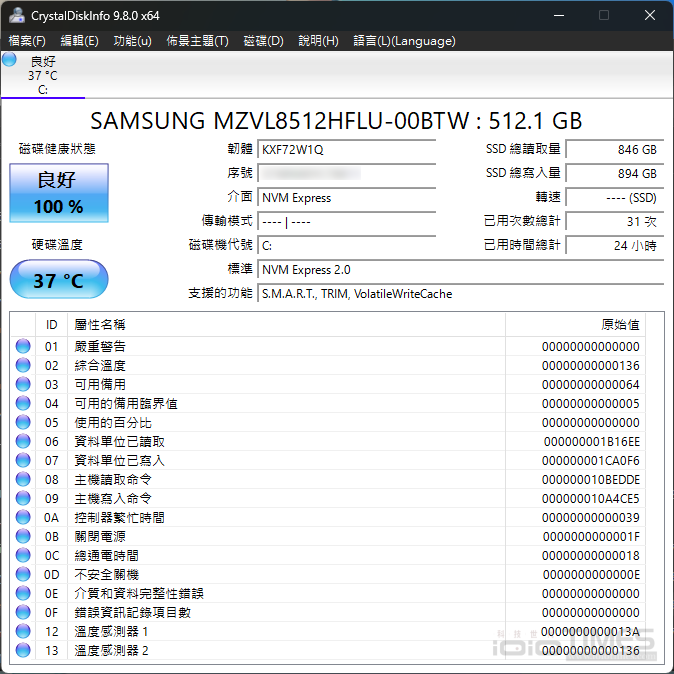Click raw value 0000000000064 of 可用備用
This screenshot has height=674, width=674.
[x=590, y=384]
